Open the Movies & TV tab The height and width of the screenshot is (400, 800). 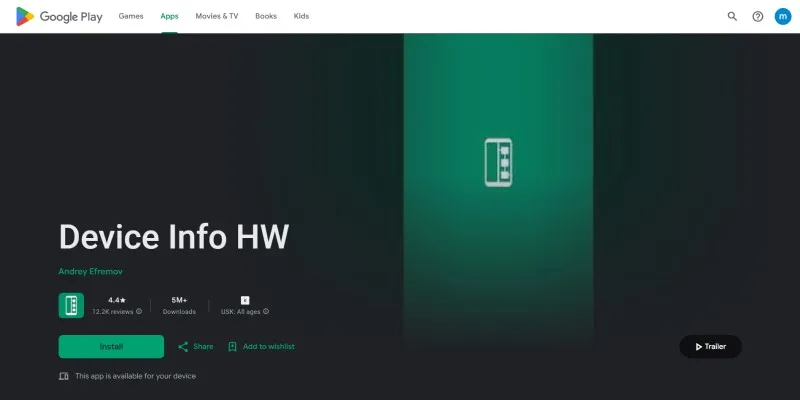point(217,16)
